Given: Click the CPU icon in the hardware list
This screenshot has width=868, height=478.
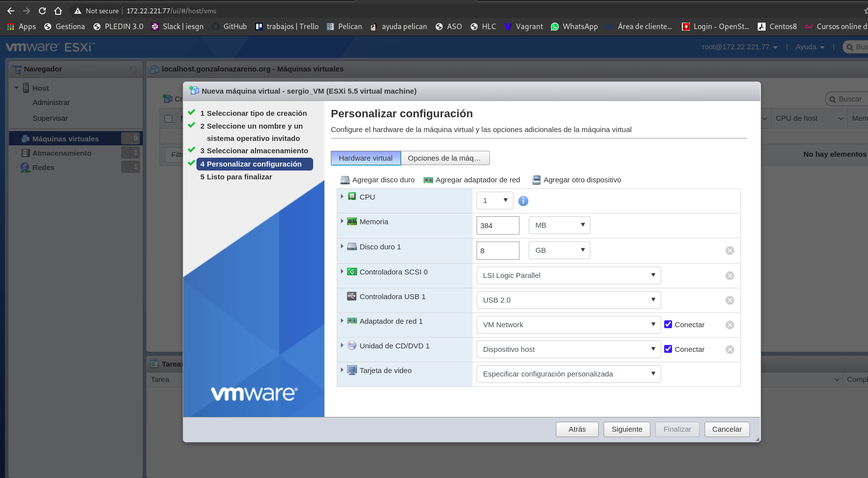Looking at the screenshot, I should pos(352,196).
